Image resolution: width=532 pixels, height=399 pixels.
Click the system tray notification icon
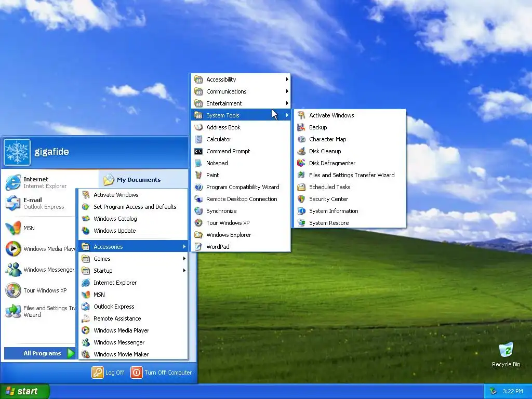tap(493, 391)
